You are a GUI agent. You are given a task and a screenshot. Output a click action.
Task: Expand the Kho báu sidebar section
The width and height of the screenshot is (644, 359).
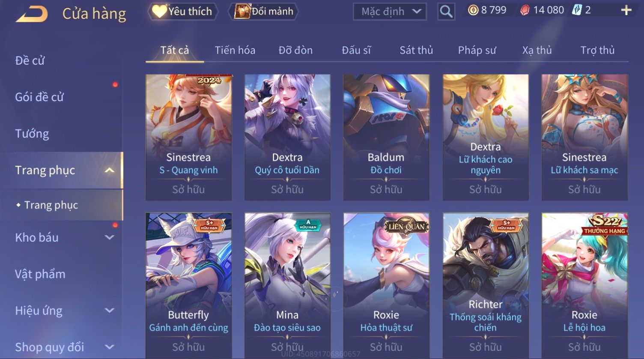(110, 237)
